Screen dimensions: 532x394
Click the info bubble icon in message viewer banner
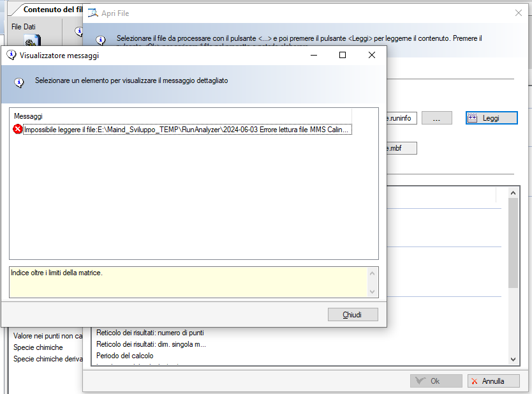(x=19, y=82)
